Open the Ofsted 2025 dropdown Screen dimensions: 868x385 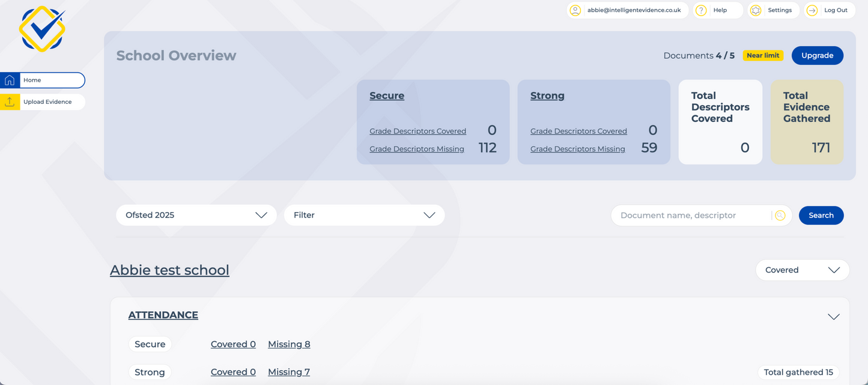(x=196, y=214)
